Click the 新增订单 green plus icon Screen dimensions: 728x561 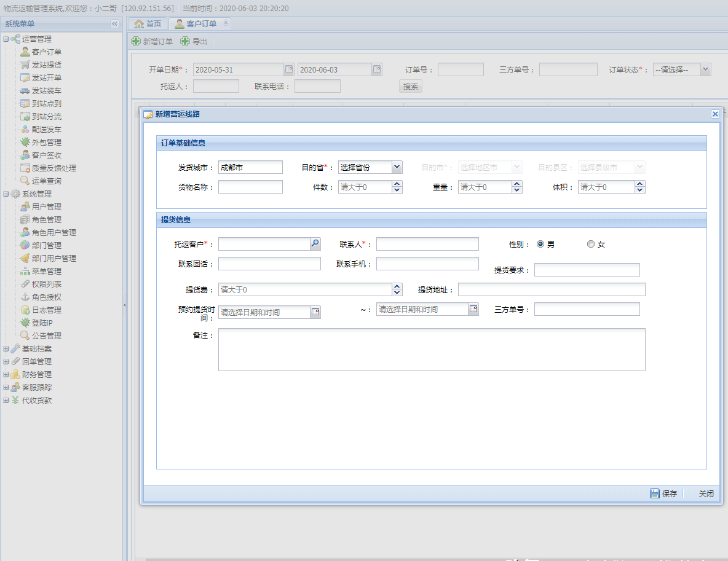pos(136,41)
